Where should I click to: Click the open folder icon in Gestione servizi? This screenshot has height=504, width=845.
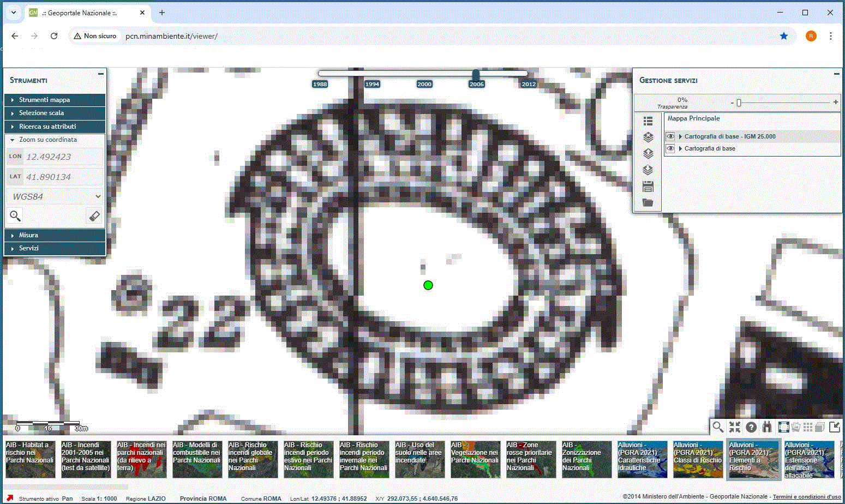[x=648, y=203]
